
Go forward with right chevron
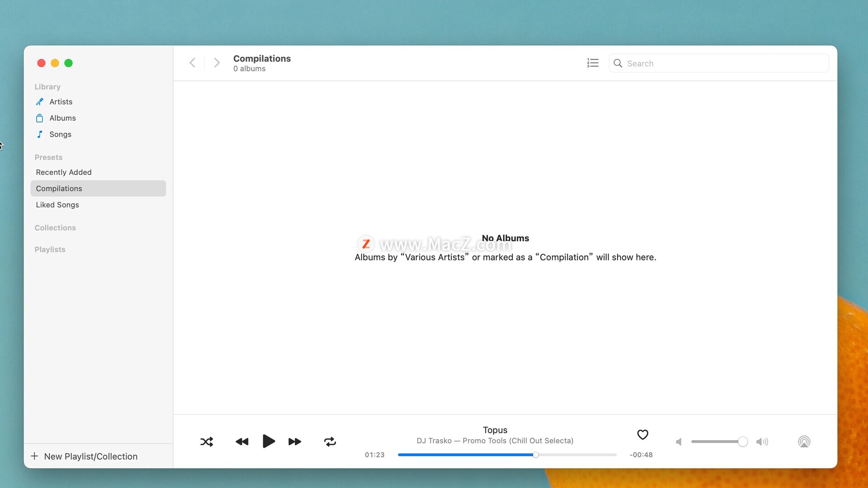pyautogui.click(x=217, y=63)
